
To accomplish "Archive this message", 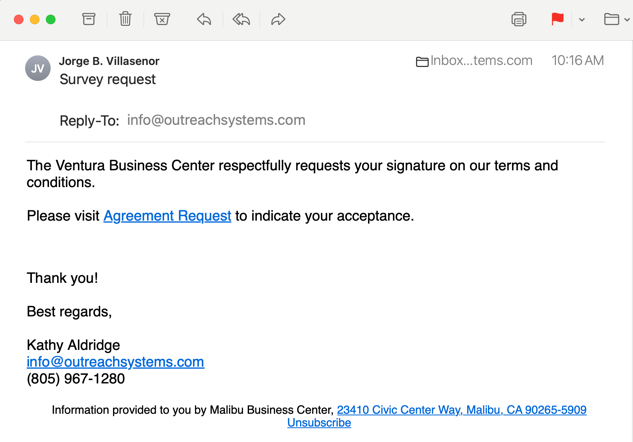I will 89,19.
